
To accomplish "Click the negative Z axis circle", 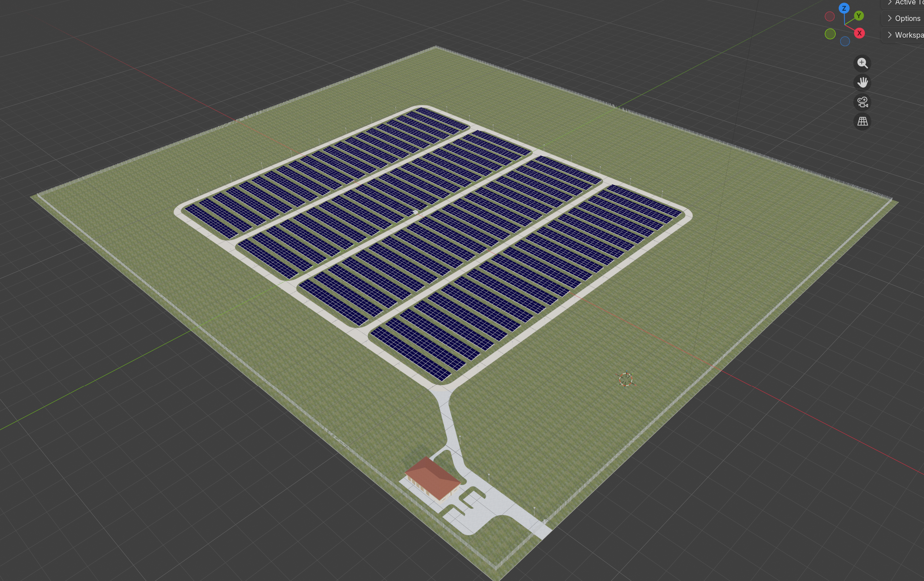I will coord(845,41).
